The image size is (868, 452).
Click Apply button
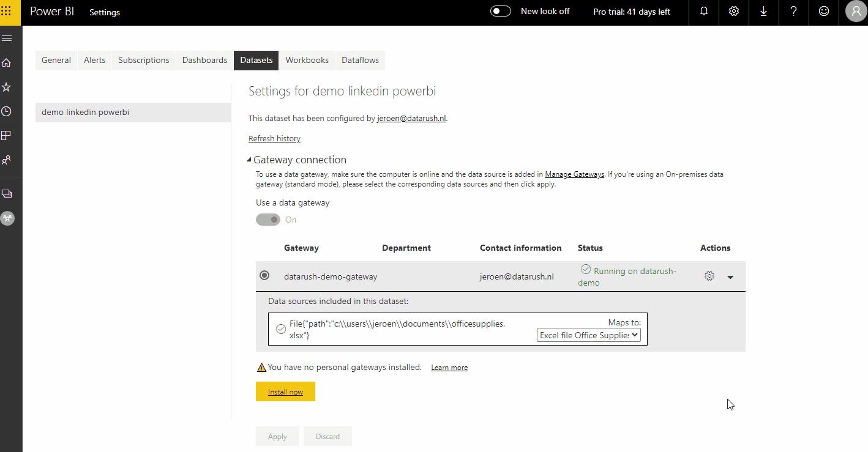(277, 436)
